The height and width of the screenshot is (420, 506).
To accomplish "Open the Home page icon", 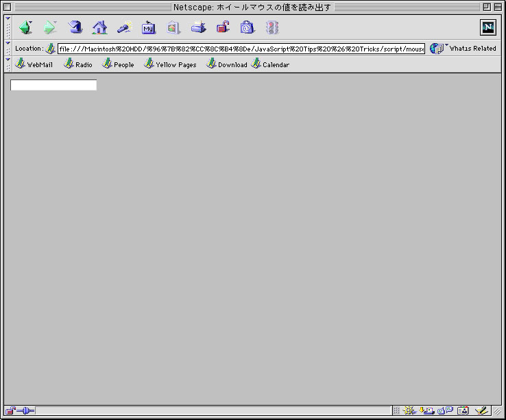I will click(x=99, y=27).
